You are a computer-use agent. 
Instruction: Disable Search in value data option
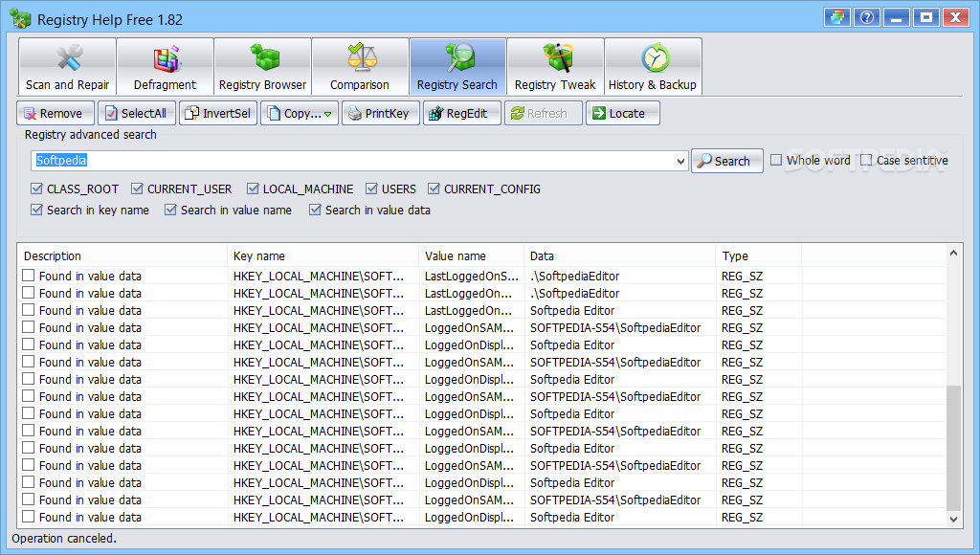(315, 210)
